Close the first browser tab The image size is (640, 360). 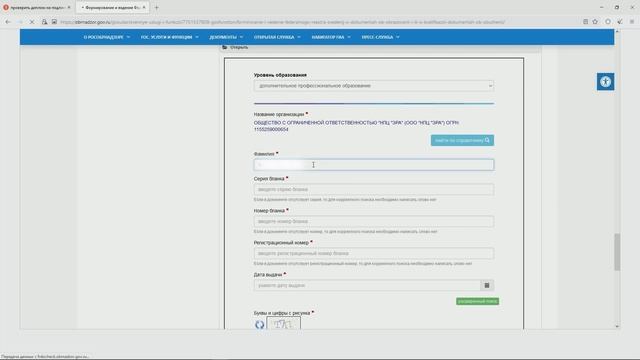pos(69,7)
